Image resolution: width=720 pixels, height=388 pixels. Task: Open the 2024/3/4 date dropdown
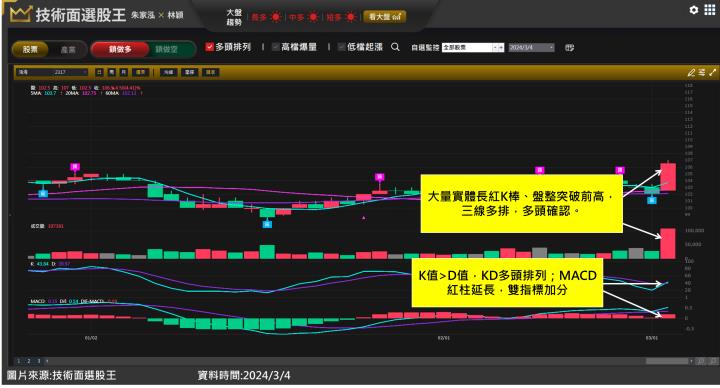pyautogui.click(x=531, y=47)
